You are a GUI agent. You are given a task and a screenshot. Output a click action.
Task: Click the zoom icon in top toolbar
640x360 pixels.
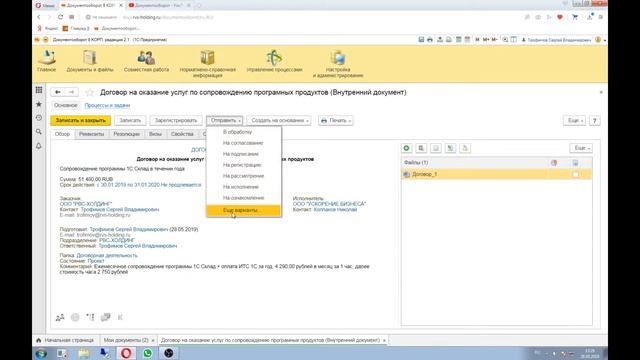(505, 40)
